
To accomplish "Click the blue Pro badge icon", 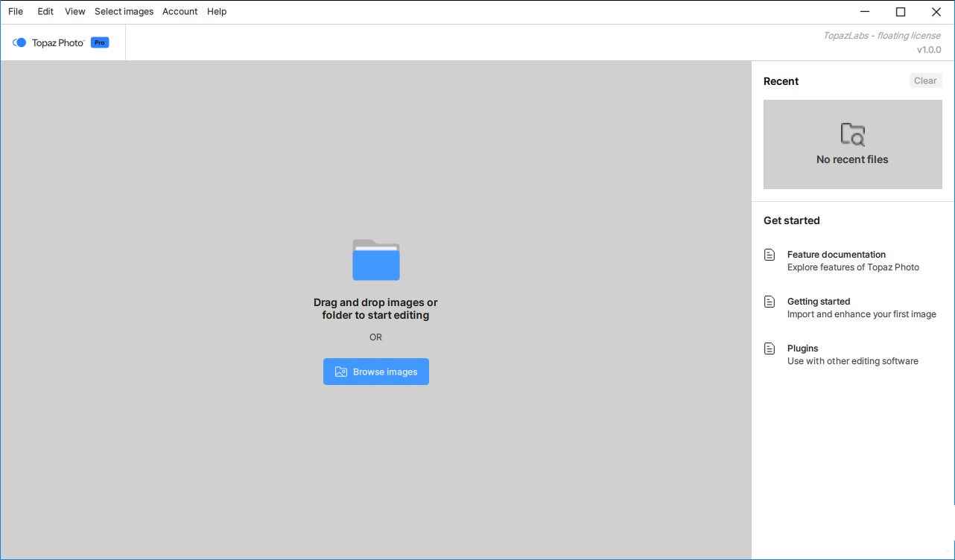I will [99, 42].
